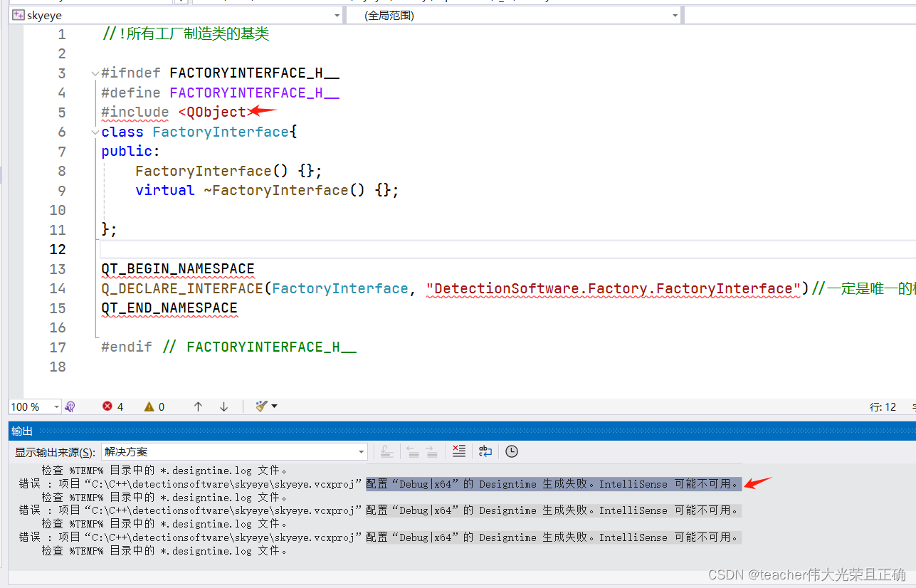
Task: Click the last 检查 %TEMP% 目录 output line
Action: (164, 551)
